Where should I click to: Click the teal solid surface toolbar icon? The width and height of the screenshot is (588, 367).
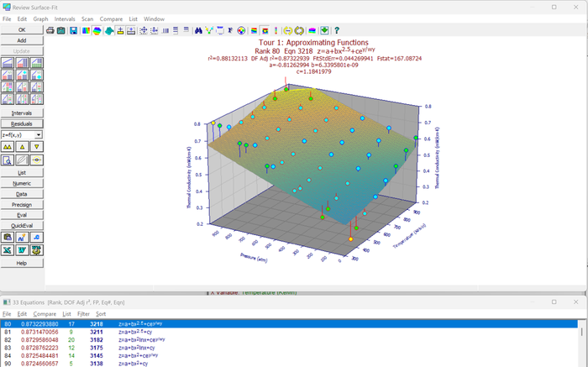109,31
